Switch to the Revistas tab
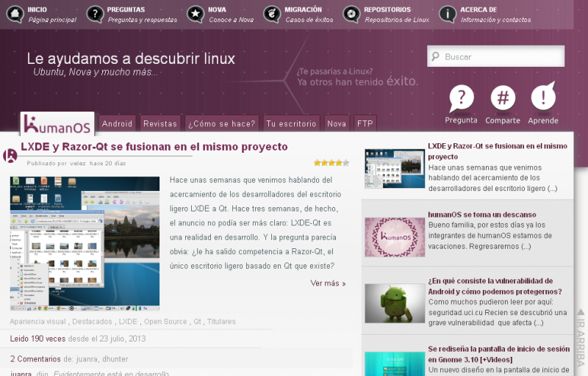588x376 pixels. (160, 123)
